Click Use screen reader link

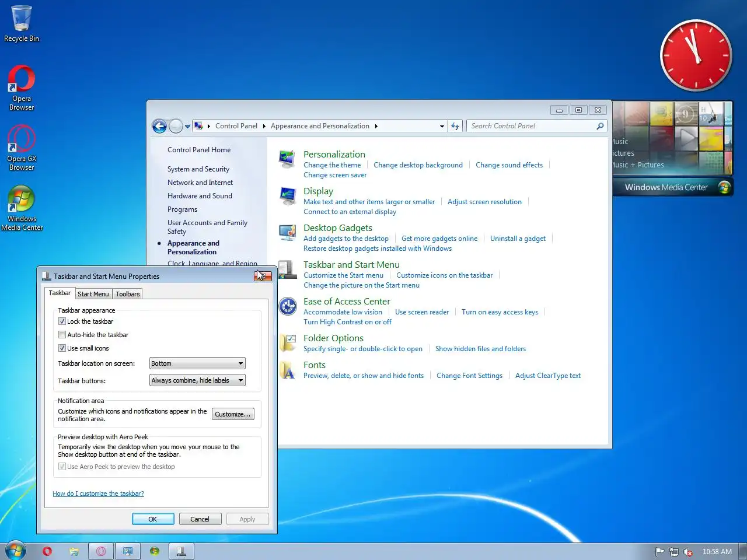(422, 312)
